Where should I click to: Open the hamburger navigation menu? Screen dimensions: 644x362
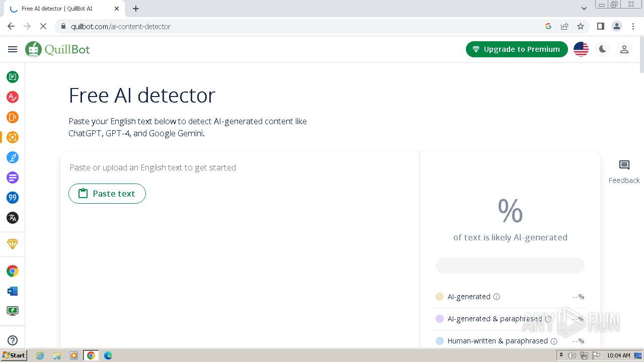point(13,49)
